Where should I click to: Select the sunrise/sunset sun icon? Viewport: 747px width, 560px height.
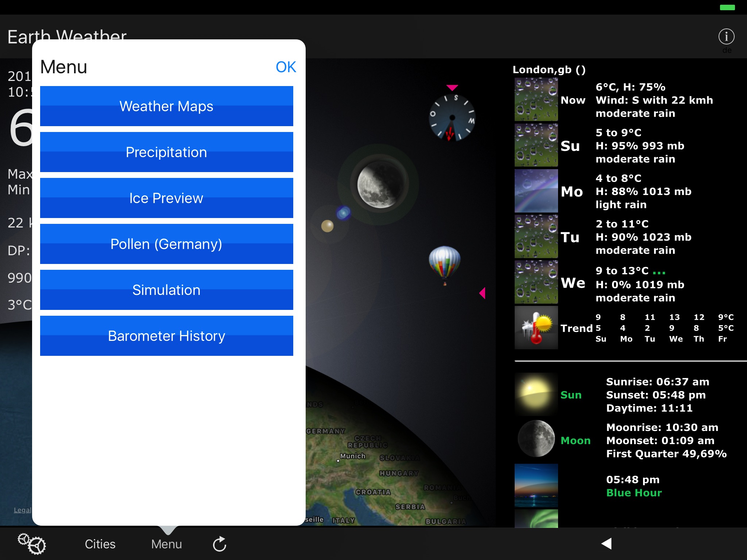[x=535, y=393]
